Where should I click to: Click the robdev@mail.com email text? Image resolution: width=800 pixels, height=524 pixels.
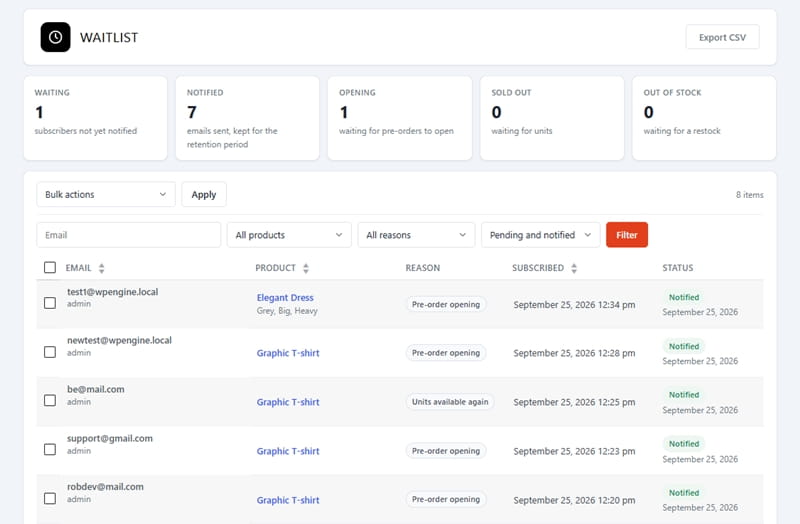tap(105, 487)
